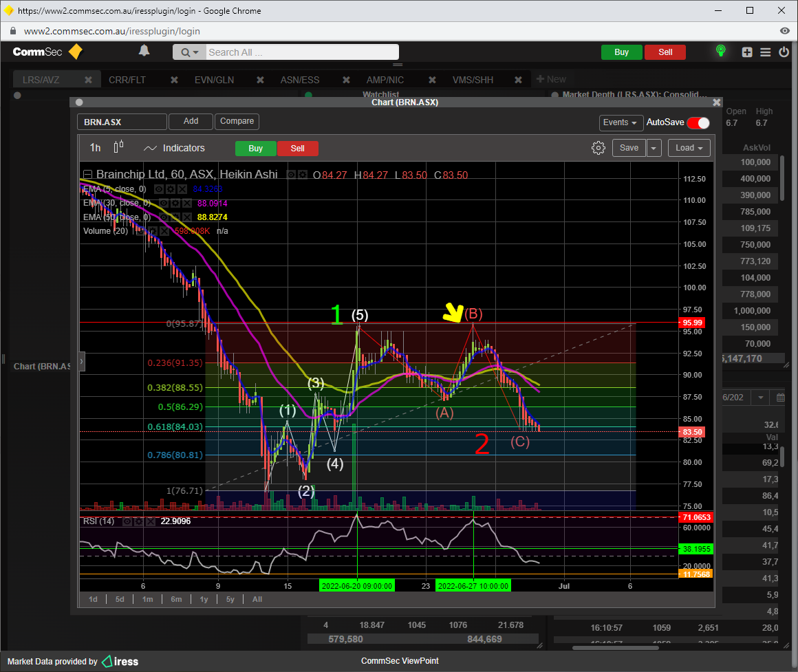Click the add widget plus icon
Viewport: 798px width, 672px height.
[x=747, y=52]
